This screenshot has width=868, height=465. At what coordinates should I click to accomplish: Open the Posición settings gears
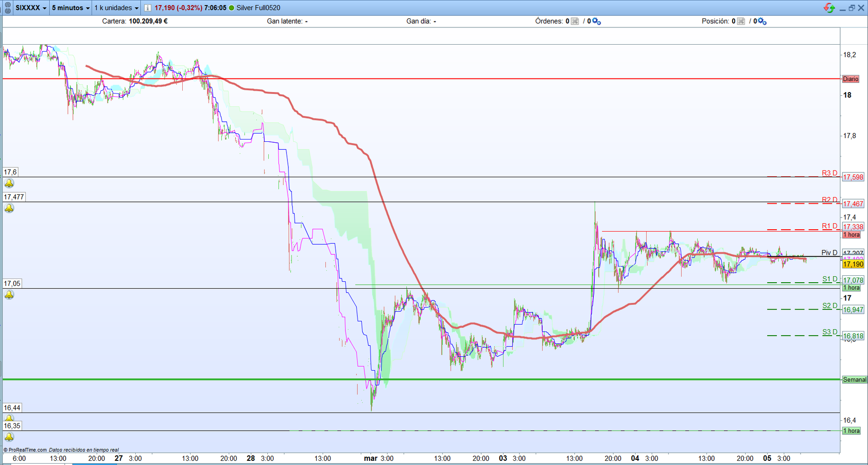tap(762, 21)
